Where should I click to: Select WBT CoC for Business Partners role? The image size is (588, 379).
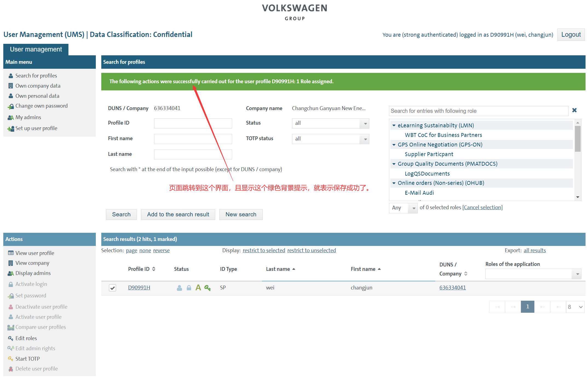[443, 135]
